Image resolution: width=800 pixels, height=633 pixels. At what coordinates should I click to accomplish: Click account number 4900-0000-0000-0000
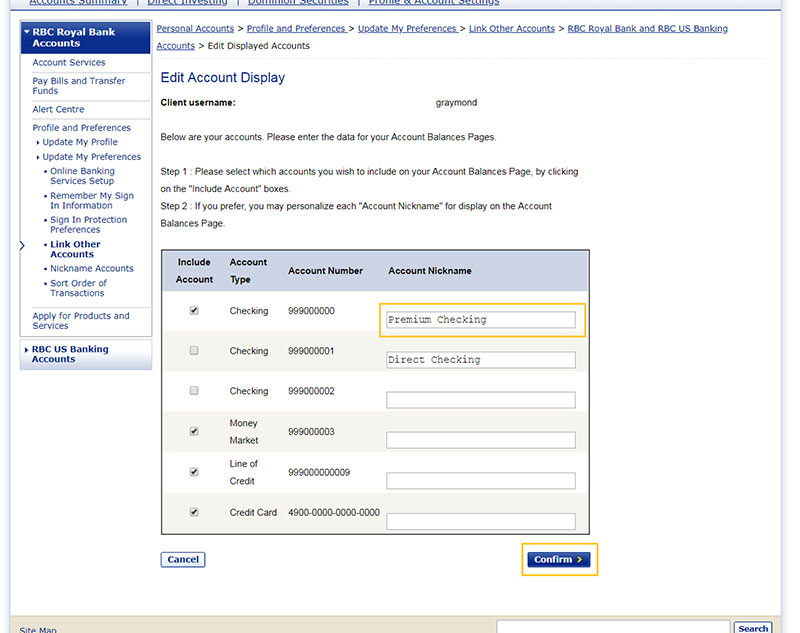334,512
